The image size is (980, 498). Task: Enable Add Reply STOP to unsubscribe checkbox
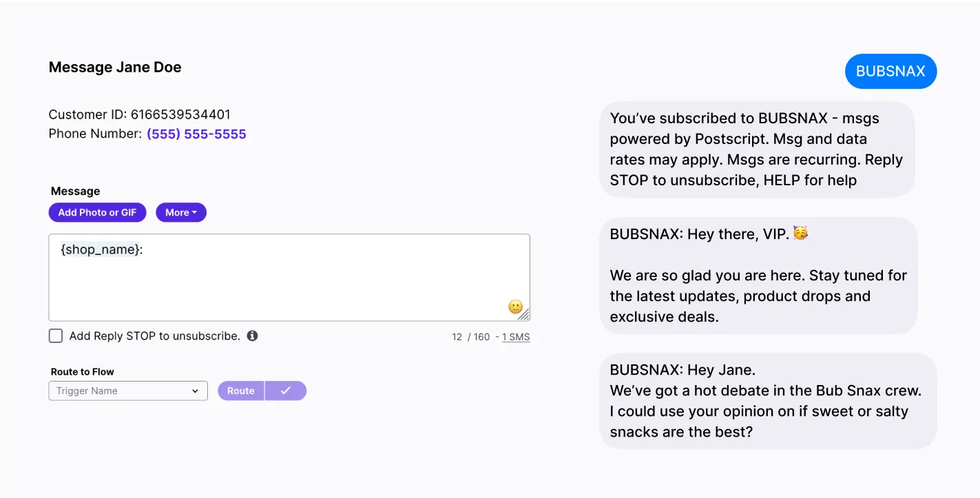click(x=56, y=336)
